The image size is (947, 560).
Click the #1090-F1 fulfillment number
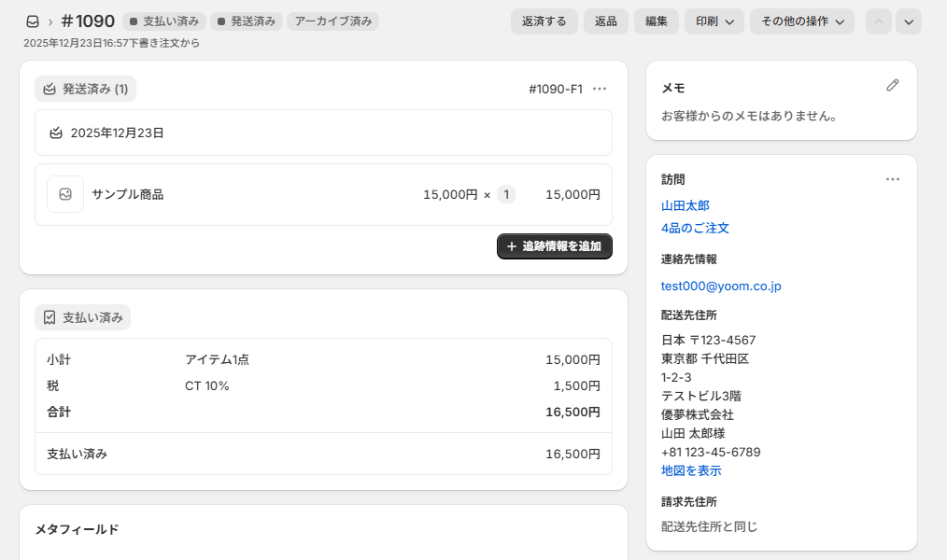556,89
